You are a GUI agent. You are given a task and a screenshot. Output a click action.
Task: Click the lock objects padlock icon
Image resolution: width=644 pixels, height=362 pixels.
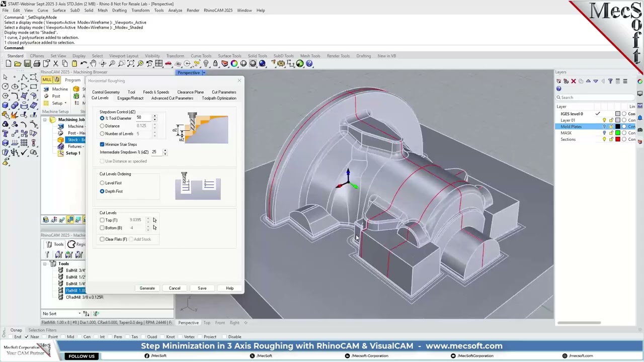coord(215,64)
